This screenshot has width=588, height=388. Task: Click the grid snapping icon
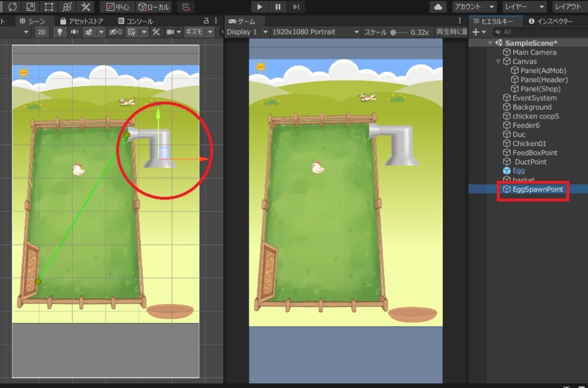pos(185,7)
